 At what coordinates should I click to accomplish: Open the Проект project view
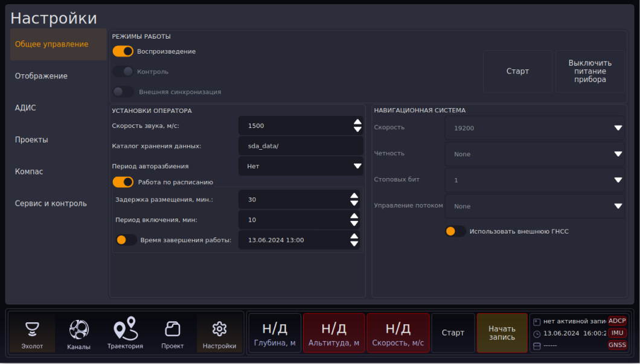point(172,333)
